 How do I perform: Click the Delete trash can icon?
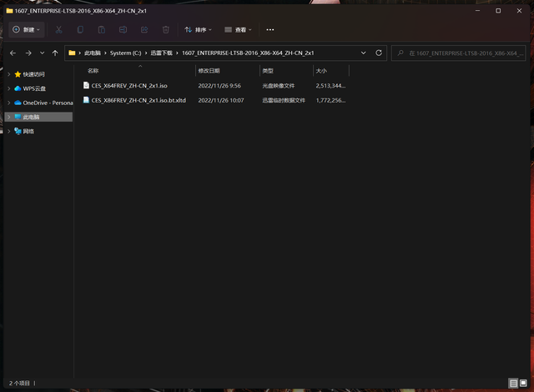coord(166,30)
